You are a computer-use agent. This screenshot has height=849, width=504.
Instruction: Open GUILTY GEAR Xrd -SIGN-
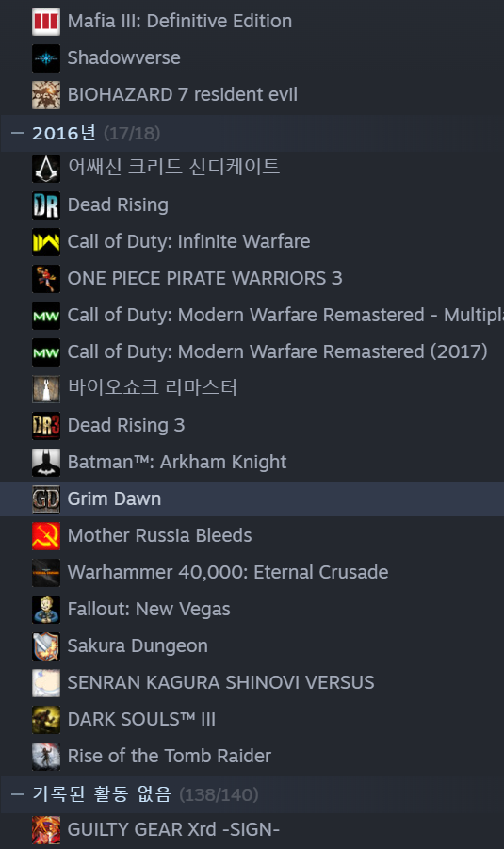pyautogui.click(x=252, y=830)
